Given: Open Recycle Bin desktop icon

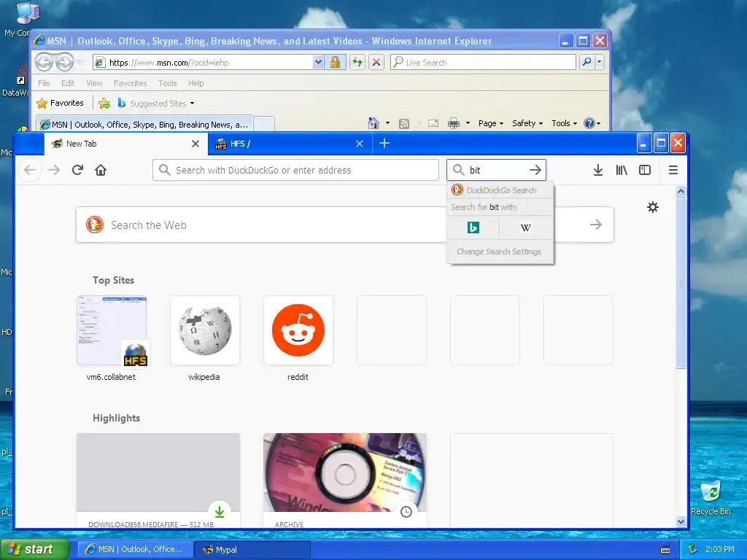Looking at the screenshot, I should click(711, 497).
